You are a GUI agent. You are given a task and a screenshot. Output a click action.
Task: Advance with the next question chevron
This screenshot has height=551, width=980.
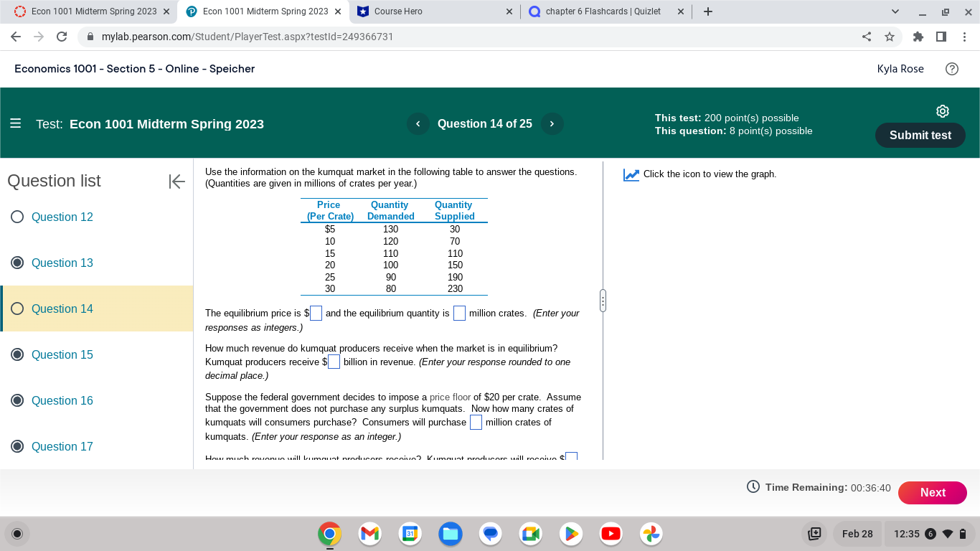point(552,123)
